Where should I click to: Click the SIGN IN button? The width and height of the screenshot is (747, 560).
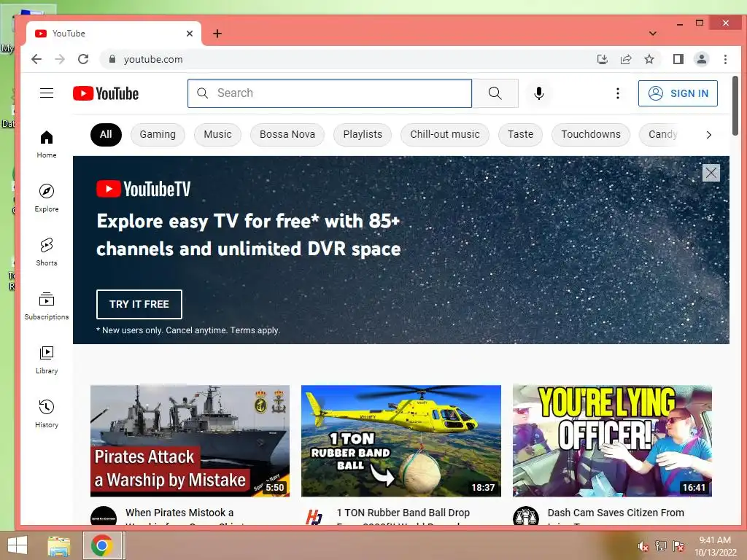pyautogui.click(x=678, y=93)
